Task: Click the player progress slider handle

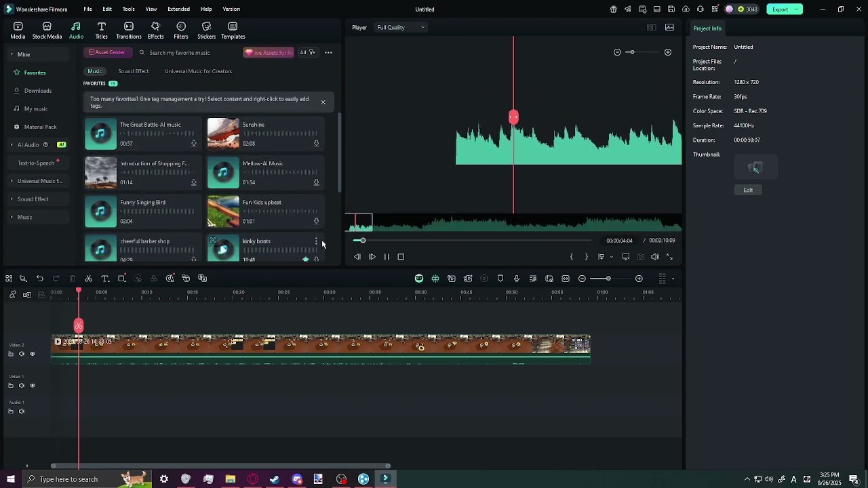Action: coord(363,241)
